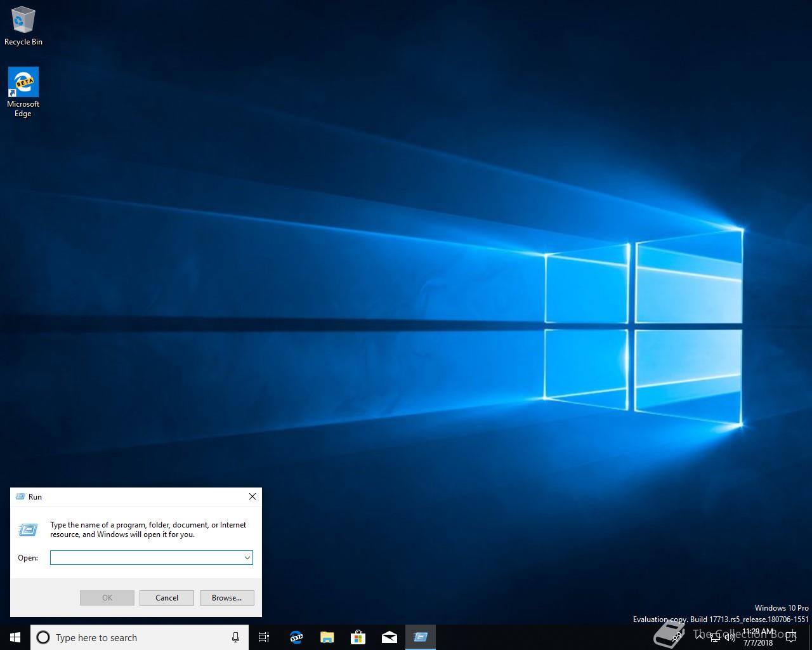Open Task View from the taskbar

click(x=264, y=637)
